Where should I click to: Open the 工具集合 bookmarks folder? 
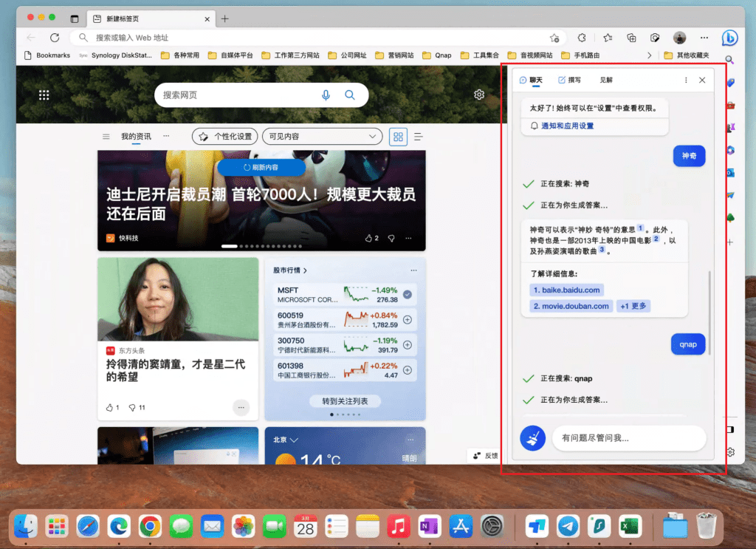click(480, 55)
